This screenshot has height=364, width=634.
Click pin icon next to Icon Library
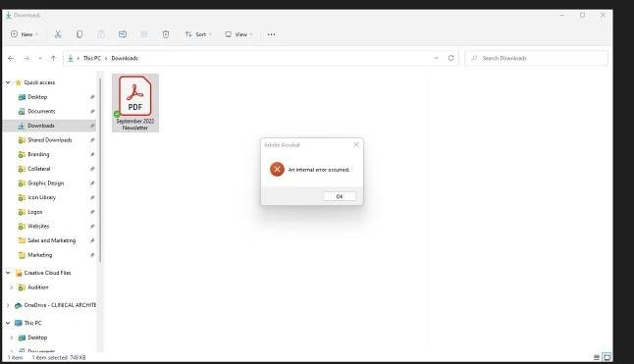(x=92, y=197)
